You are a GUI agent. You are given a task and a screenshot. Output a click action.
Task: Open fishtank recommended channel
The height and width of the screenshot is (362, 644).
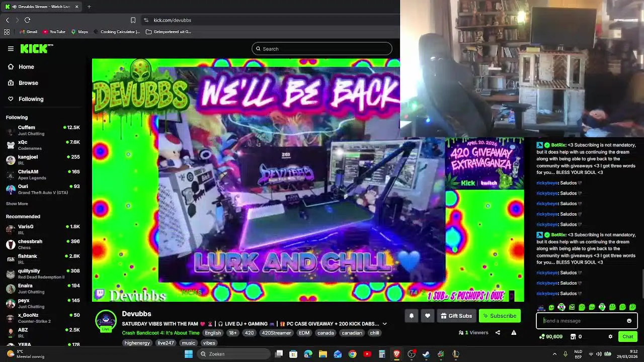pos(43,259)
